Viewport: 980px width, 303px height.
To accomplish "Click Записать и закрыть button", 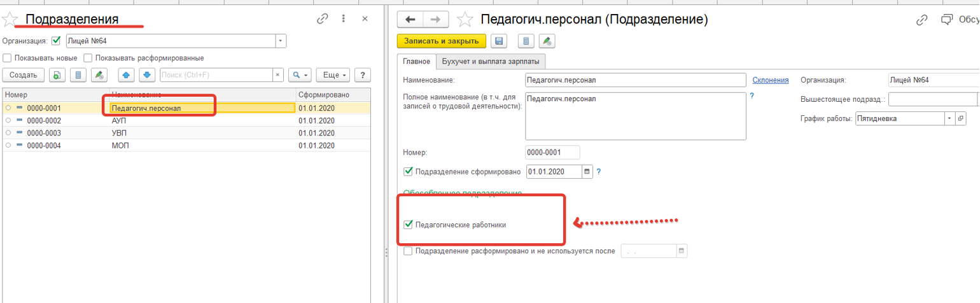I will pos(442,41).
